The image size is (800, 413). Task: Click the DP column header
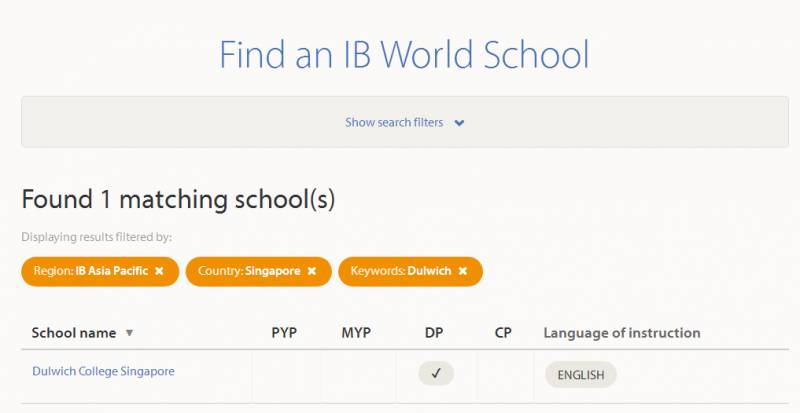tap(434, 333)
